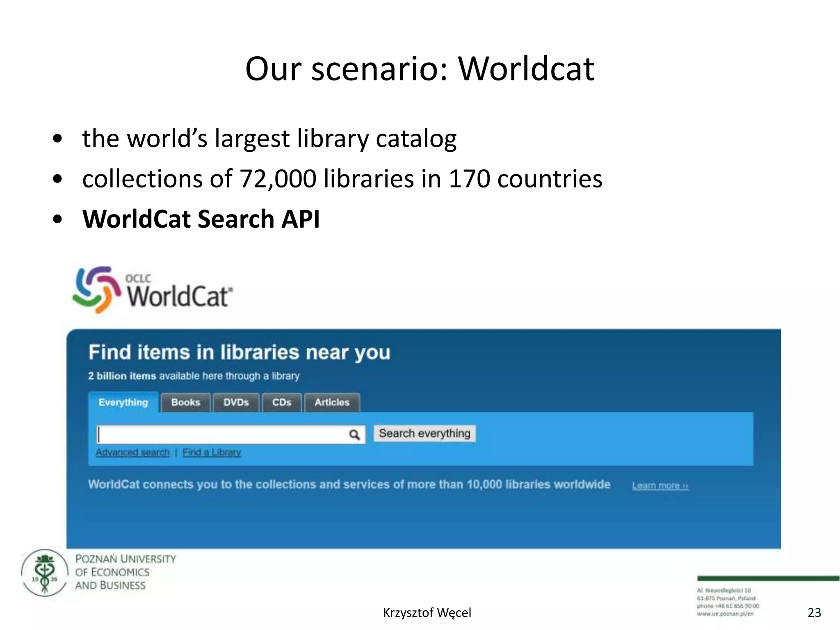
Task: Click the '2 billion items available' text
Action: [x=194, y=376]
